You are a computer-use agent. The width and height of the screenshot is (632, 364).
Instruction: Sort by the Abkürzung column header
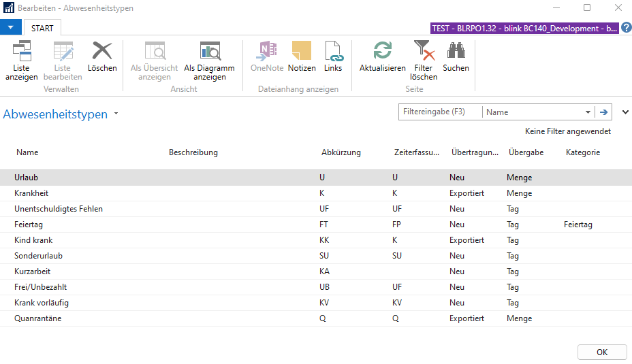341,152
